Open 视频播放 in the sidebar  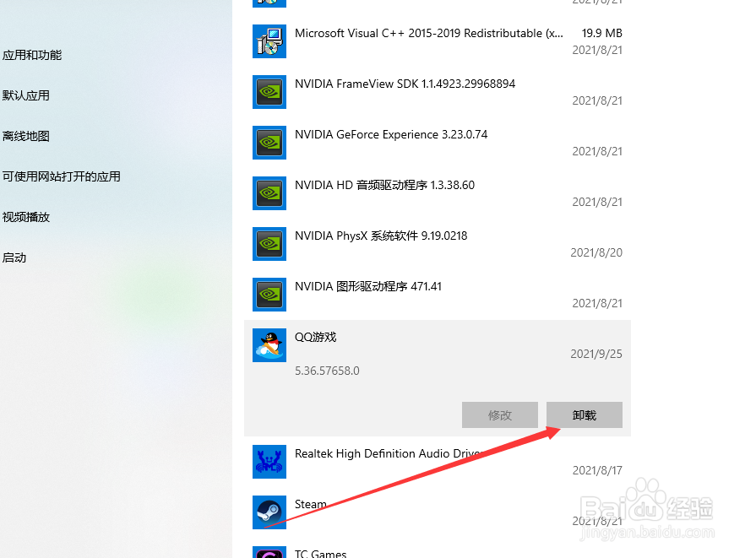[26, 217]
